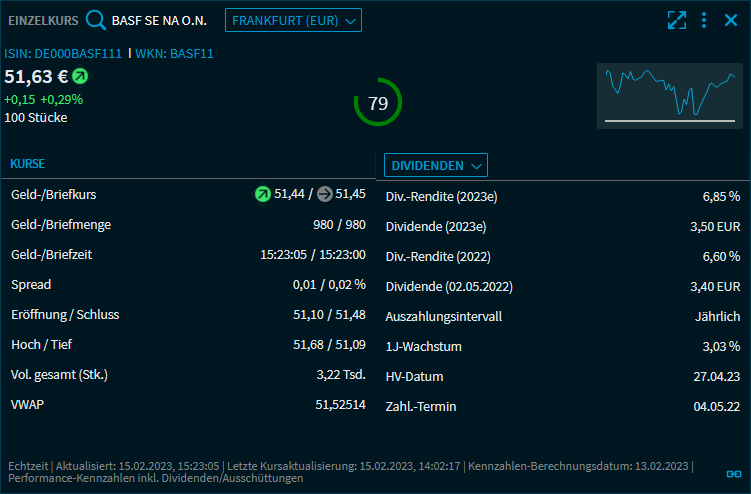Open the three-dot options menu
Screen dimensions: 751x494
pos(704,20)
